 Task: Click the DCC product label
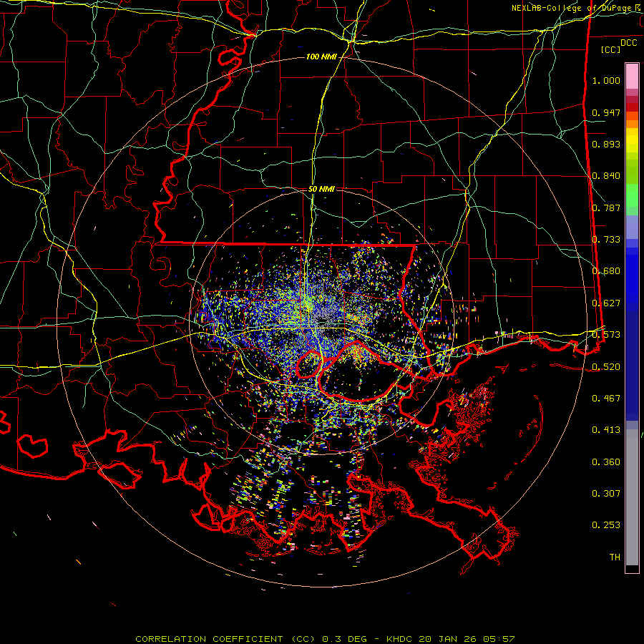(628, 43)
